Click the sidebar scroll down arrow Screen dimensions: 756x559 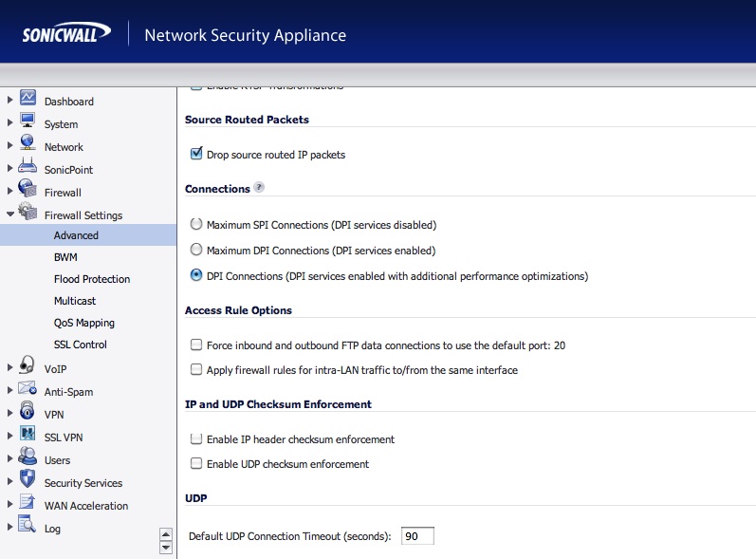click(166, 548)
